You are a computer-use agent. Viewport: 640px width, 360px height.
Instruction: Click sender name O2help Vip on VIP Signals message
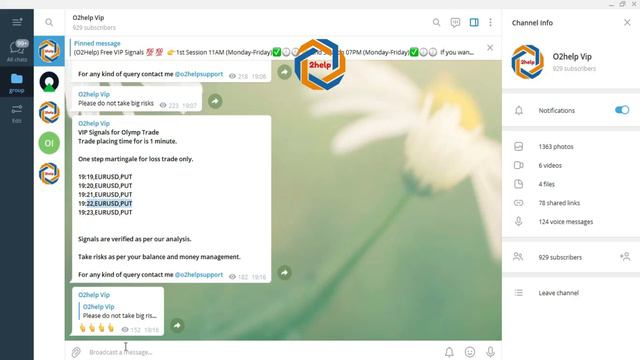click(x=94, y=123)
